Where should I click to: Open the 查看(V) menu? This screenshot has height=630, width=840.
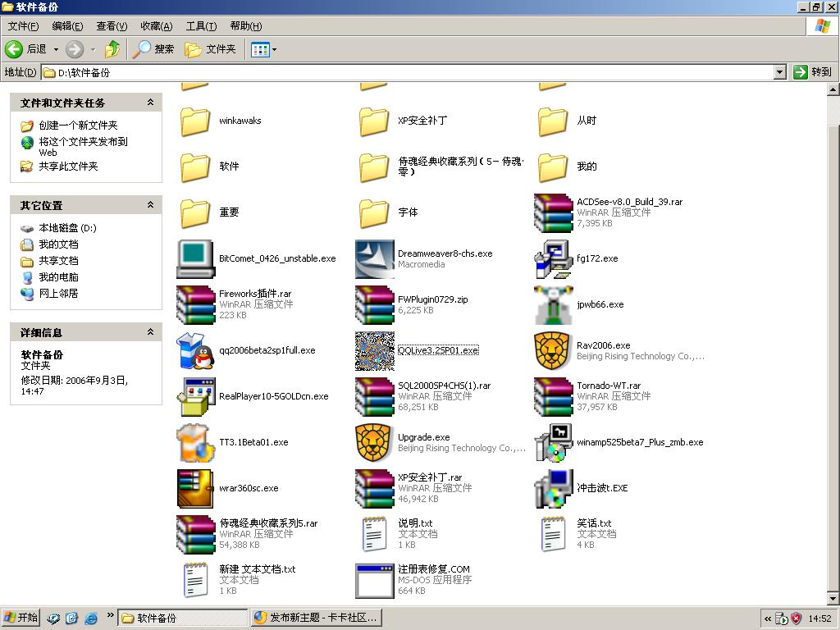(112, 26)
